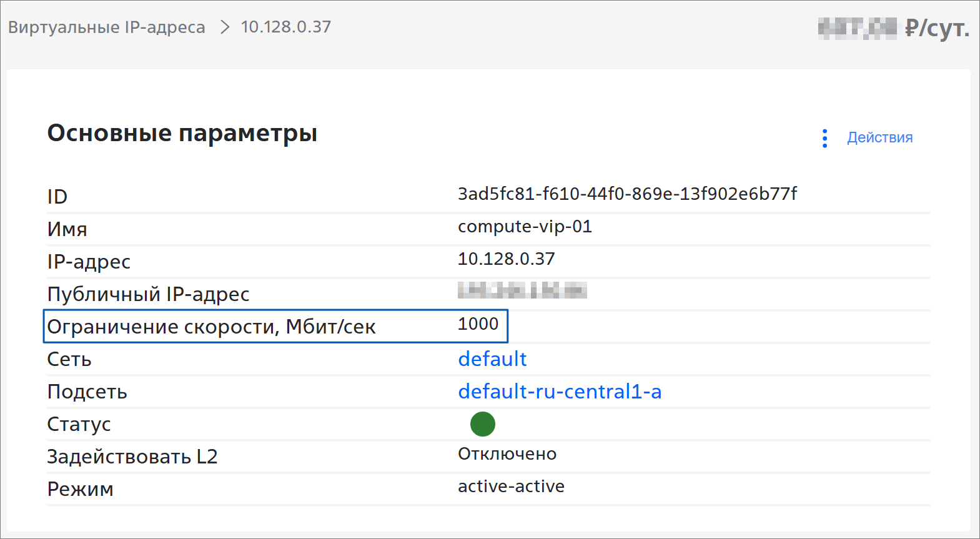Click the Отключено value for L2
This screenshot has height=539, width=980.
pos(507,454)
